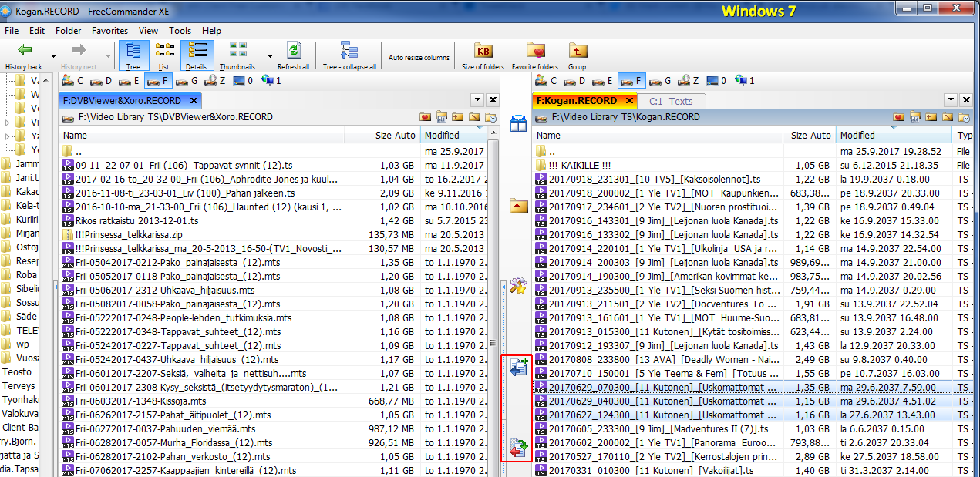Open the Tools menu
The height and width of the screenshot is (477, 980).
[180, 31]
